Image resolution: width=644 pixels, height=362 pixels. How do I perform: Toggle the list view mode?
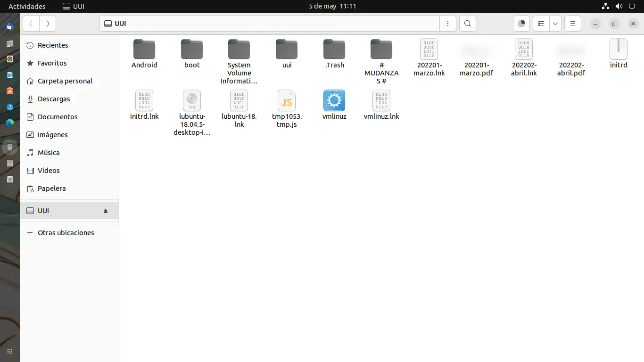[541, 24]
